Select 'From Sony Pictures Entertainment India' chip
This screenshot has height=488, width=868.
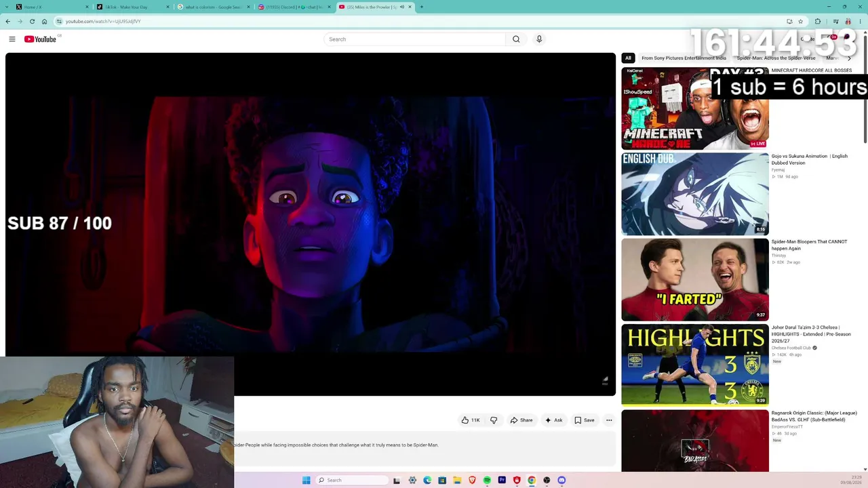(x=684, y=58)
